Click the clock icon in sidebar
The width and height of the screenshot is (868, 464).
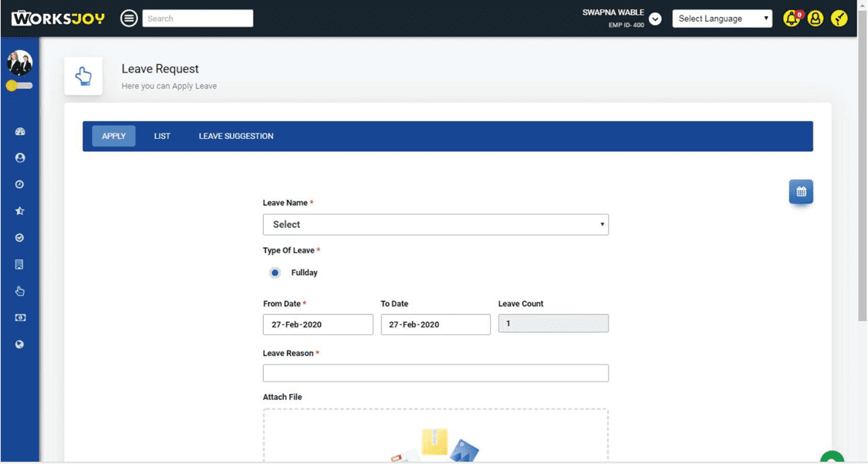(x=20, y=185)
